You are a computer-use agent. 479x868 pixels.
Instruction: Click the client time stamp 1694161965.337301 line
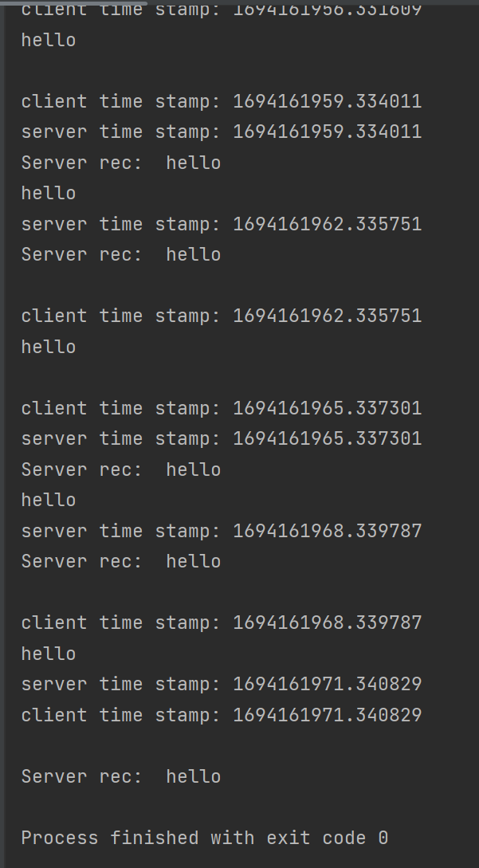(221, 408)
